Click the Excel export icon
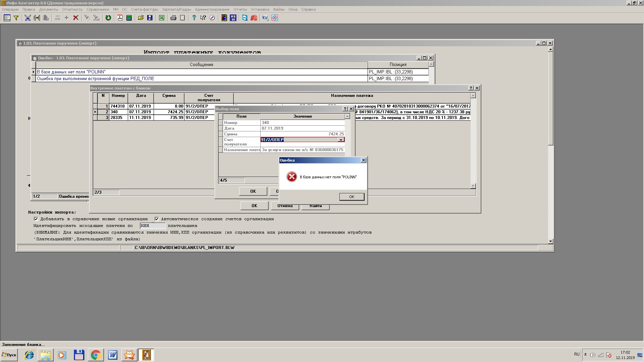This screenshot has height=362, width=644. (162, 18)
